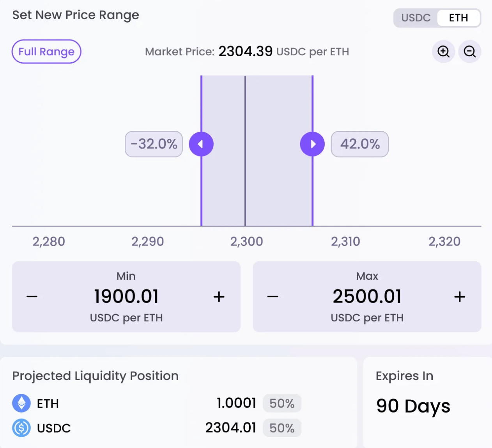Click the zoom out magnifier icon
Image resolution: width=492 pixels, height=448 pixels.
click(469, 51)
